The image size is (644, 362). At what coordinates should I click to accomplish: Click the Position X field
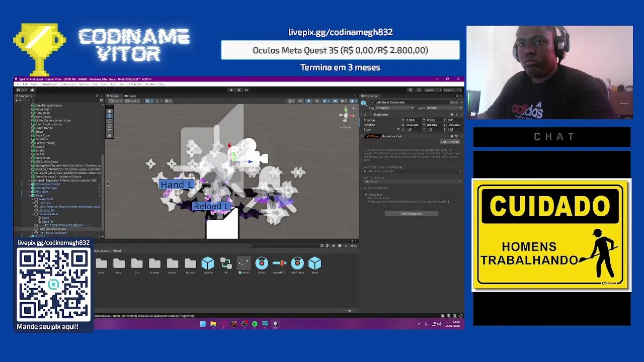(414, 120)
